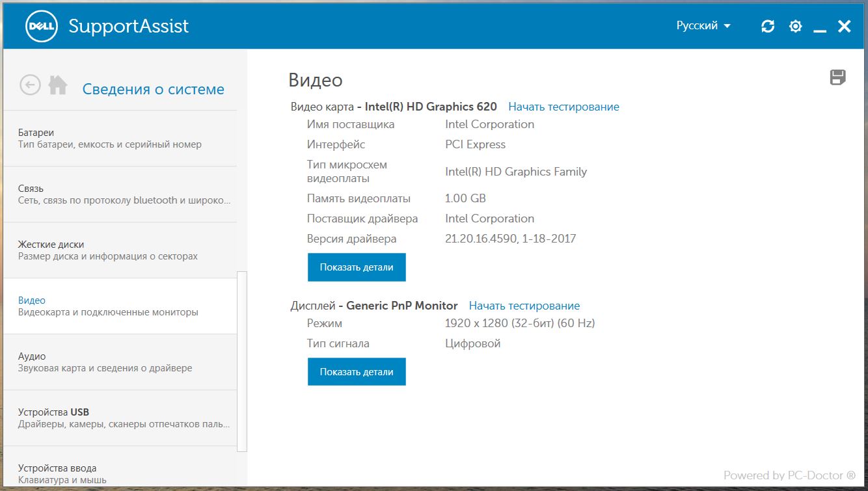Click the Powered by PC-Doctor text
Viewport: 868px width, 491px height.
click(790, 475)
